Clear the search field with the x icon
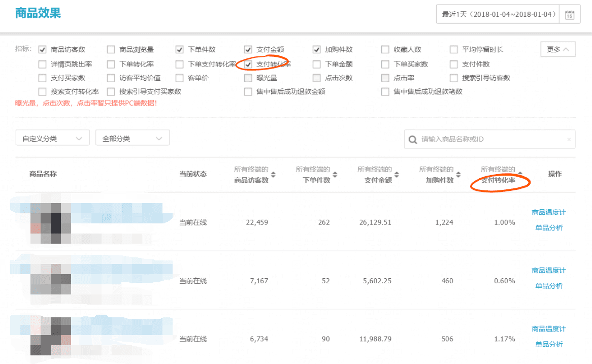 (569, 139)
